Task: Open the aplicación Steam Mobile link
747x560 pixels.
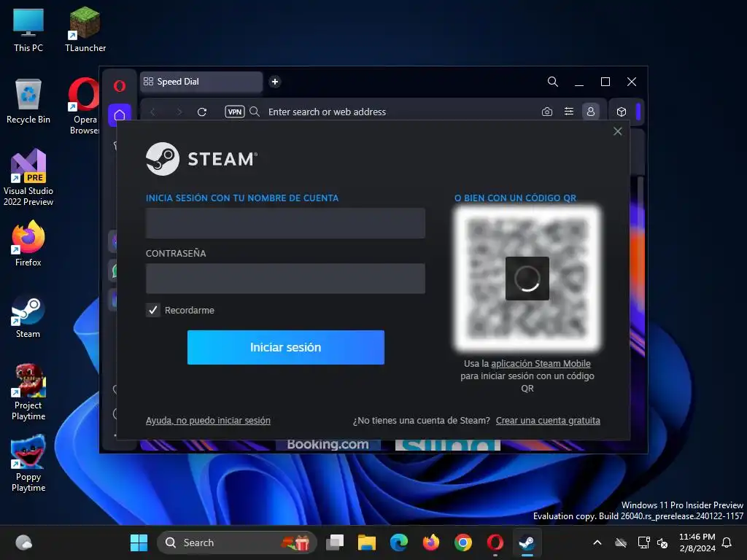Action: 541,364
